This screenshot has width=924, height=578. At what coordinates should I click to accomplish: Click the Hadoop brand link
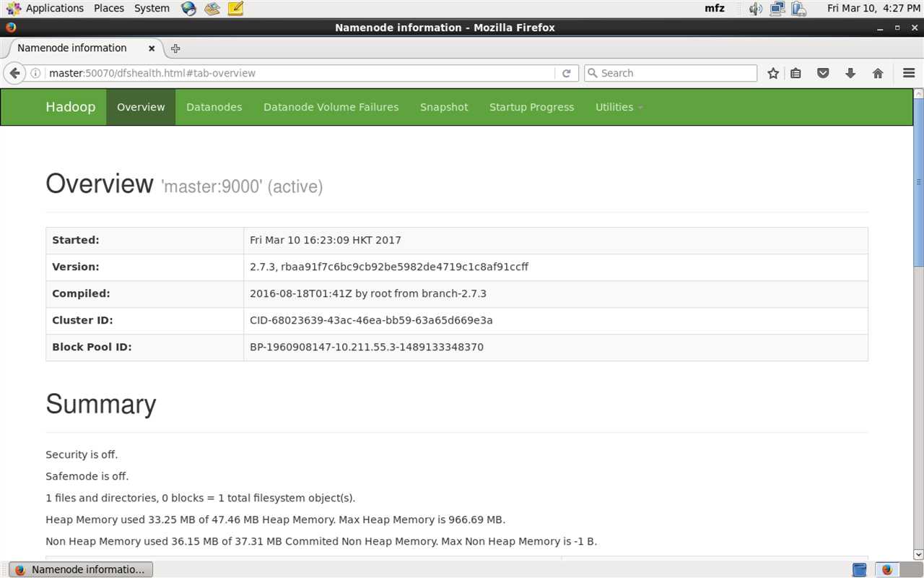71,107
